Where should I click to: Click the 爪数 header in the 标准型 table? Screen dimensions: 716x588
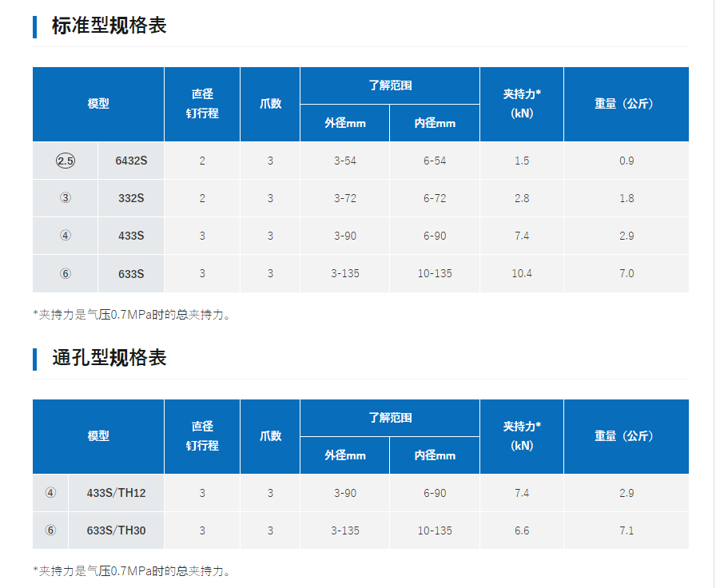270,104
